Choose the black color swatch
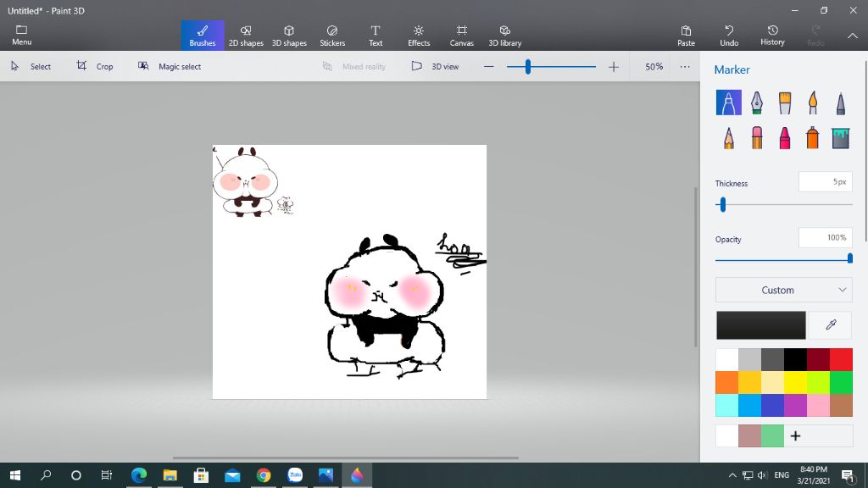The image size is (868, 488). 795,359
